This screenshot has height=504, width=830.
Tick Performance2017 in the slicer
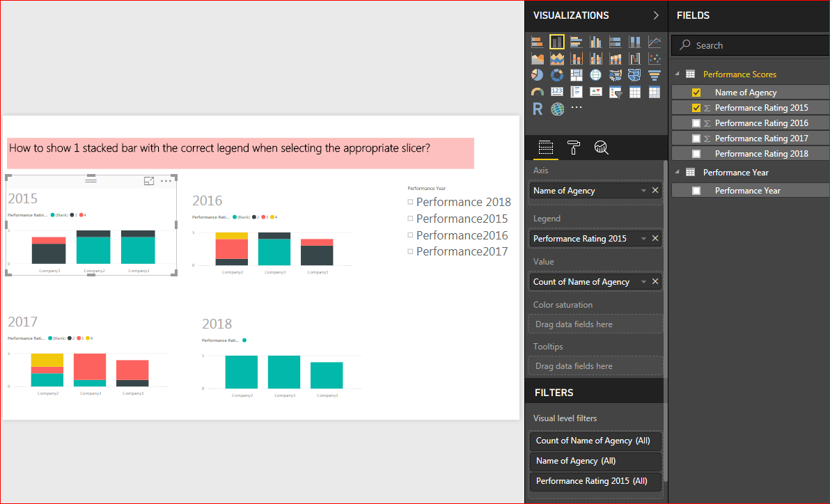[410, 251]
